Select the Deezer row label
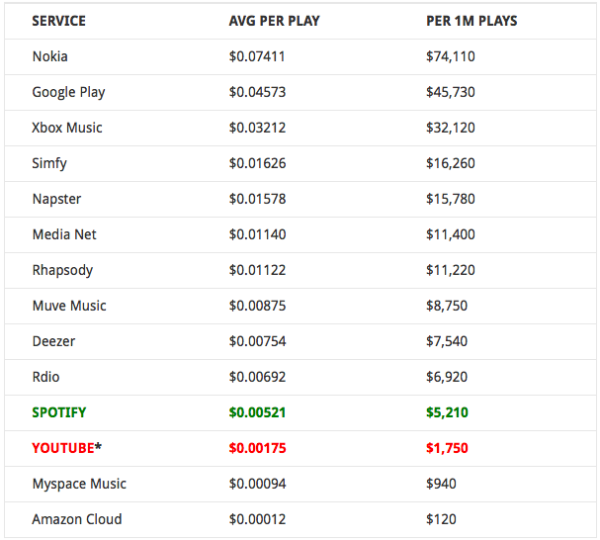The image size is (600, 540). pyautogui.click(x=54, y=341)
